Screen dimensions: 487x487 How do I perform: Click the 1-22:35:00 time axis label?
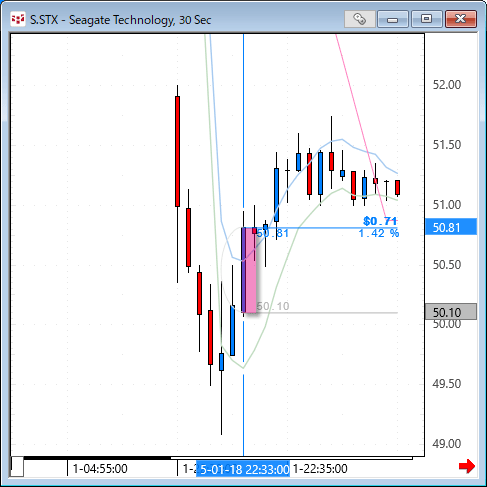tap(320, 469)
